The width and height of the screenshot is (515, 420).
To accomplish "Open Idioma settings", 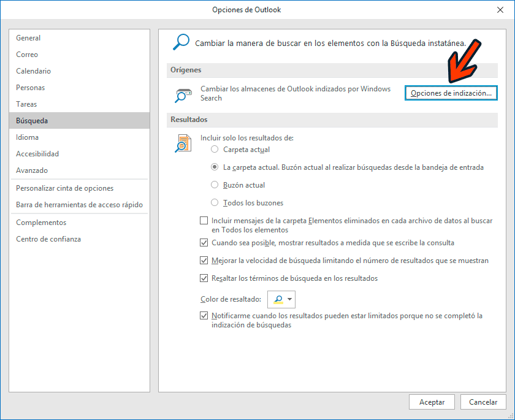I will [80, 137].
